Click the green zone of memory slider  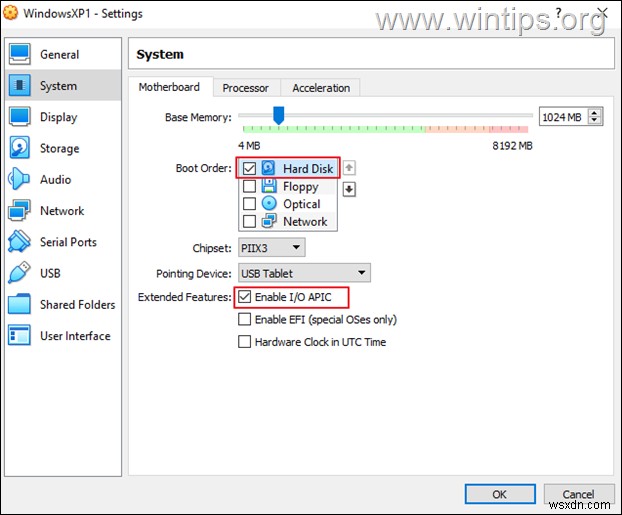(334, 129)
